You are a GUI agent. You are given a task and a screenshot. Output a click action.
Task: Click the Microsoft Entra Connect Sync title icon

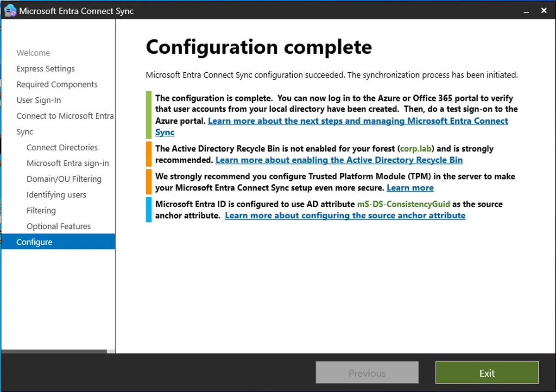point(11,10)
